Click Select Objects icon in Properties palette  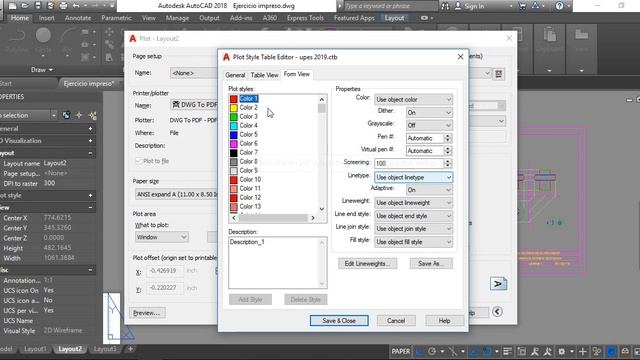pos(79,116)
